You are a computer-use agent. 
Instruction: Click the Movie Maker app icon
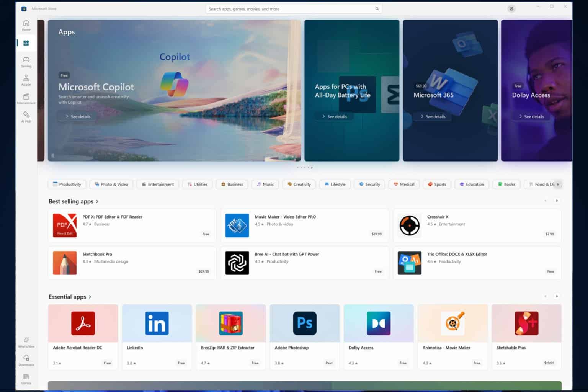[x=237, y=225]
